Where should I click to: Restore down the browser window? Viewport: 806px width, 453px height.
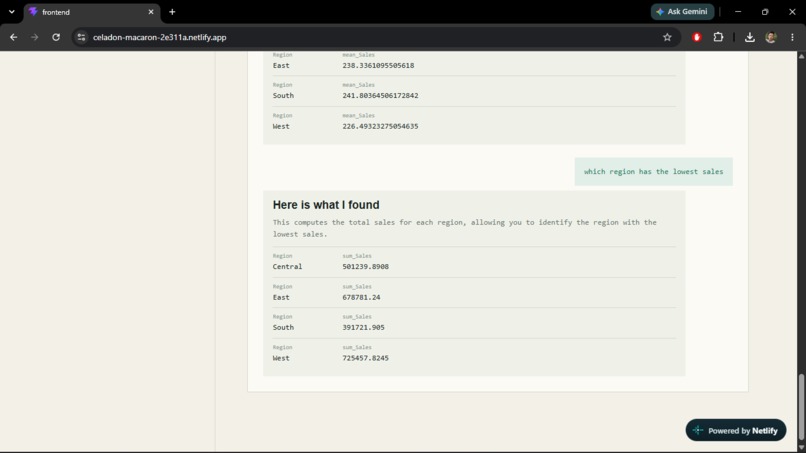coord(765,12)
